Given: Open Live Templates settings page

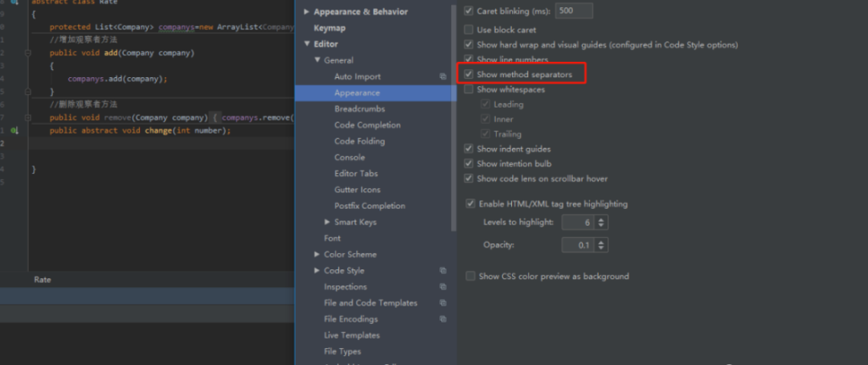Looking at the screenshot, I should coord(352,335).
